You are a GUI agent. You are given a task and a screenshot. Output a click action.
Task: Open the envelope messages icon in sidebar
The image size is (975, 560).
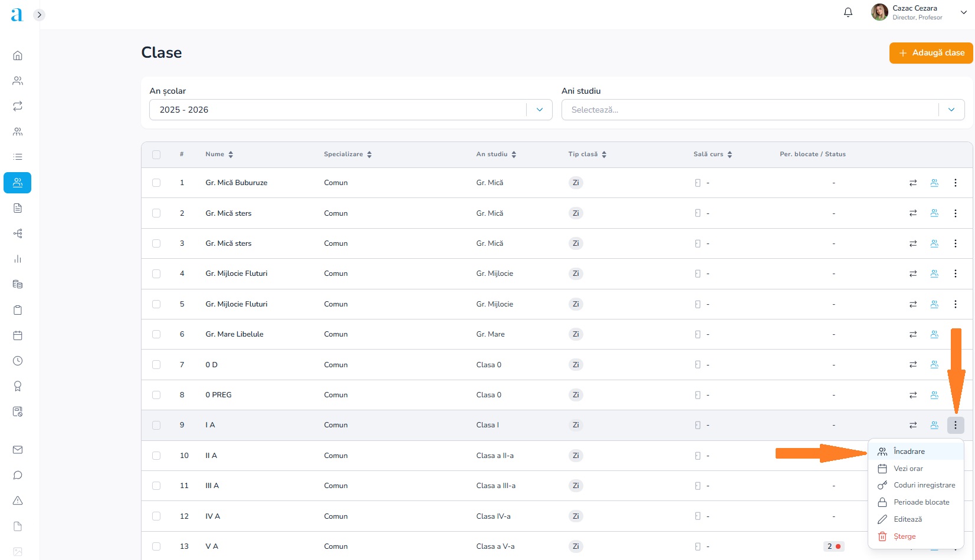click(x=18, y=450)
